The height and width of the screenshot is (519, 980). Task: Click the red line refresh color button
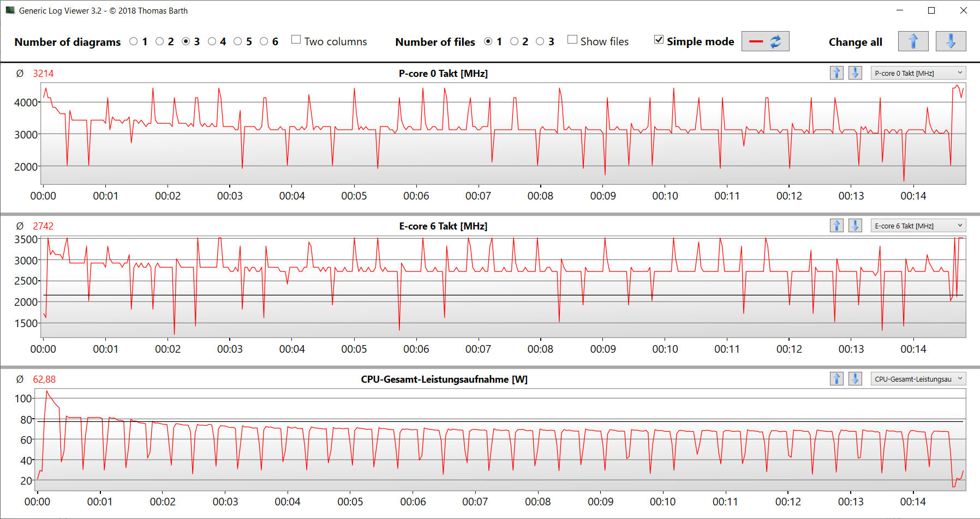pyautogui.click(x=765, y=41)
